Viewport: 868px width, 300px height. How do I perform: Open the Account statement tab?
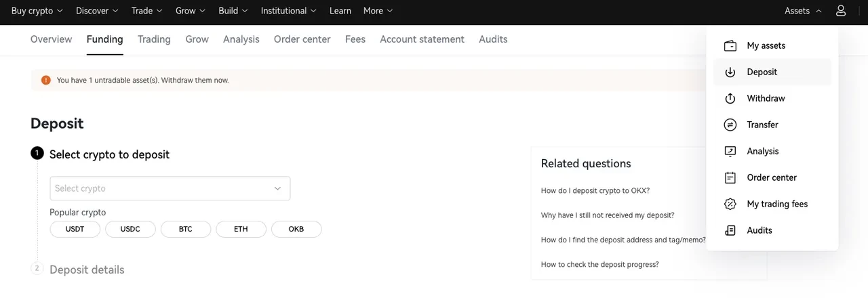click(x=422, y=39)
